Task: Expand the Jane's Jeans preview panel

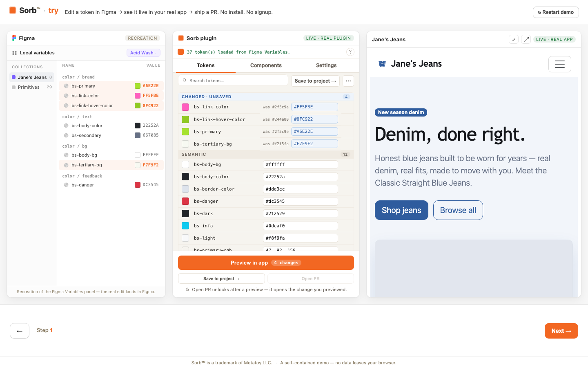Action: [x=514, y=39]
